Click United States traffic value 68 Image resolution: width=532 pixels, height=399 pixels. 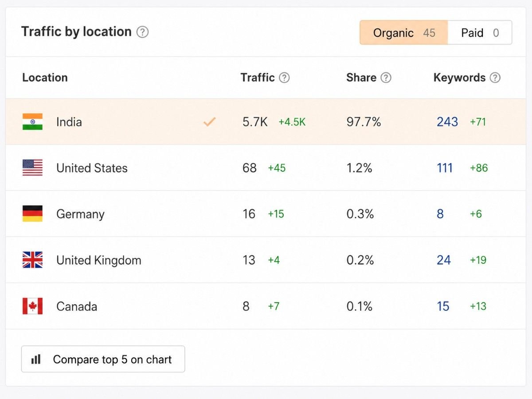tap(250, 168)
